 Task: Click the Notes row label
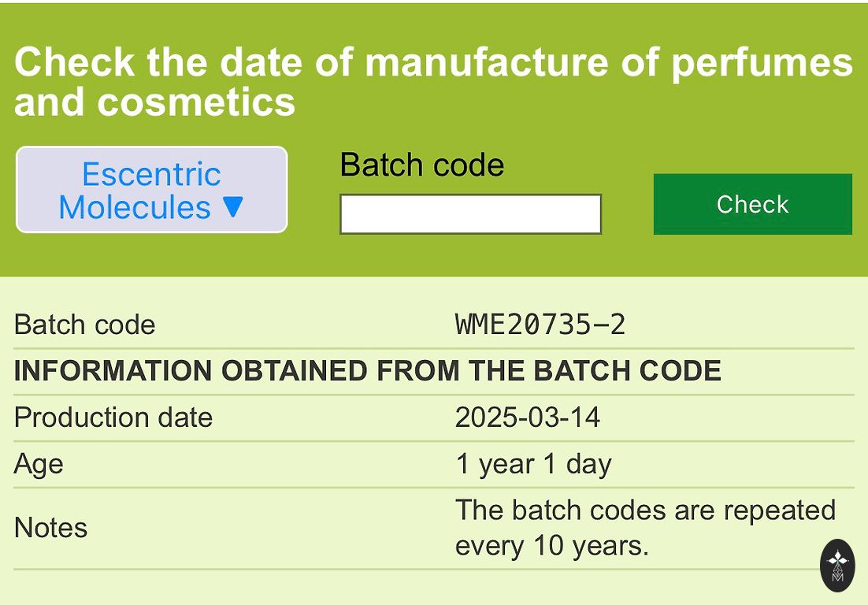[x=51, y=528]
